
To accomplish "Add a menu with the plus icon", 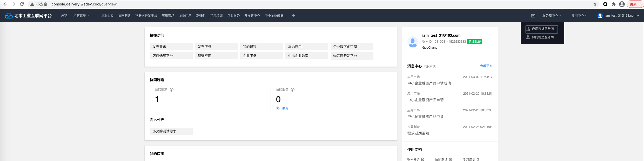I will pyautogui.click(x=294, y=16).
